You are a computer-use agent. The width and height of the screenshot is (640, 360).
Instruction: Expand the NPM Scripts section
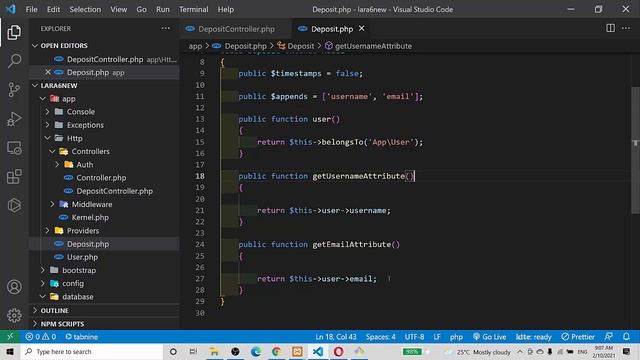pyautogui.click(x=62, y=323)
